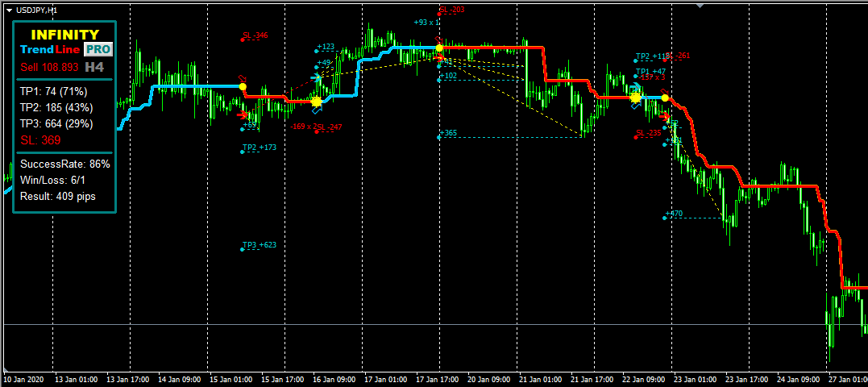Click the TP3 +623 target marker
This screenshot has width=868, height=387.
[x=259, y=245]
